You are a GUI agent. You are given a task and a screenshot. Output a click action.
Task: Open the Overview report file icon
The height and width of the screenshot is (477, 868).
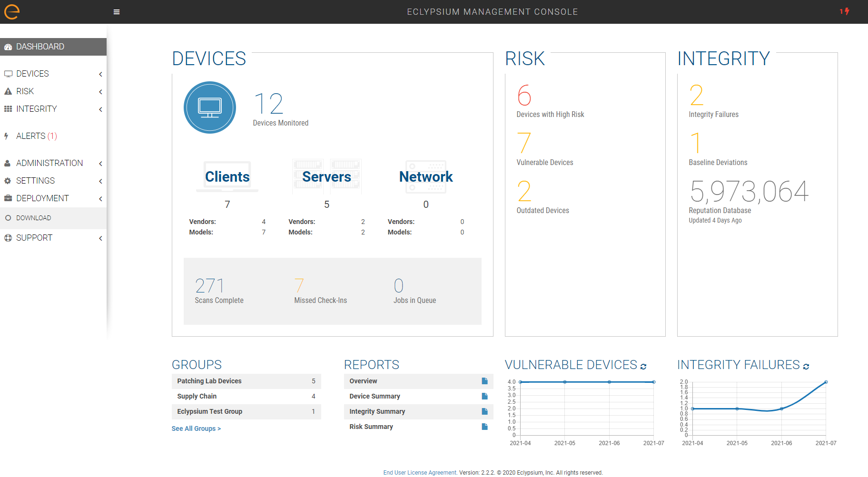click(x=484, y=381)
